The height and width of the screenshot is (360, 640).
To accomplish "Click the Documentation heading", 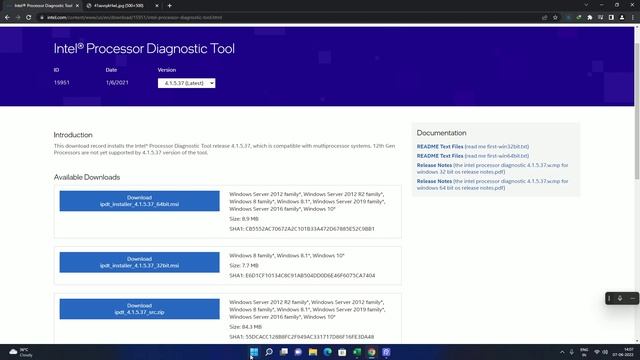I will coord(441,133).
